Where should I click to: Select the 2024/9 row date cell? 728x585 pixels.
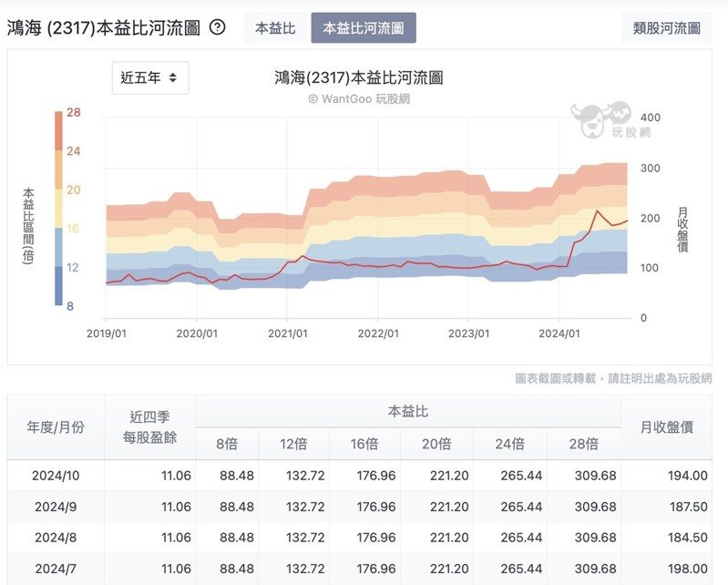[56, 507]
